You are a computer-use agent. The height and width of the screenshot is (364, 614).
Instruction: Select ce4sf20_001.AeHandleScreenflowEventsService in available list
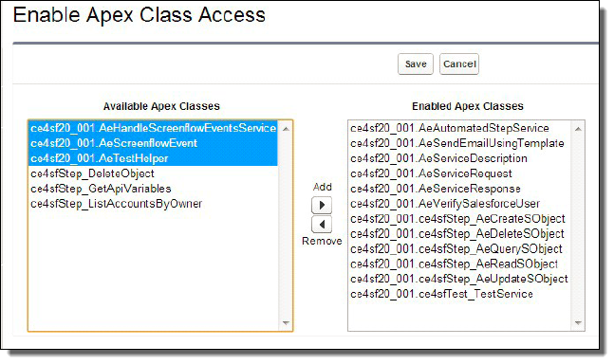tap(153, 128)
